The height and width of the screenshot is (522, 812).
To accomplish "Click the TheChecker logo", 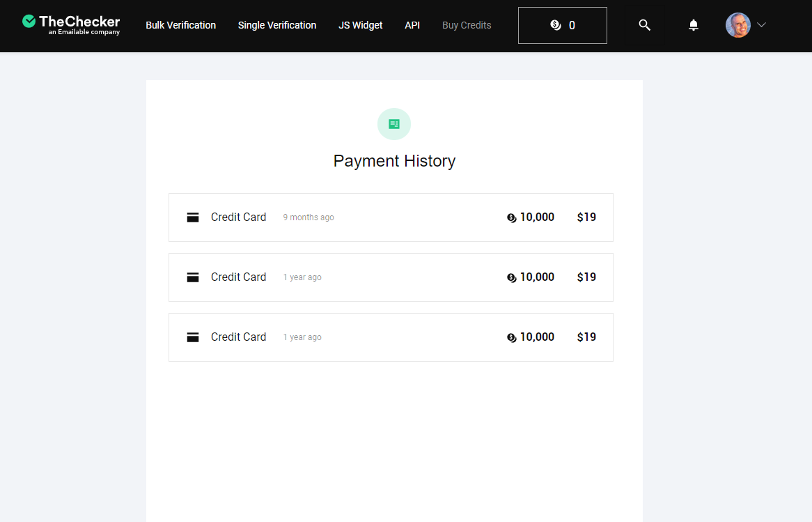I will tap(71, 25).
